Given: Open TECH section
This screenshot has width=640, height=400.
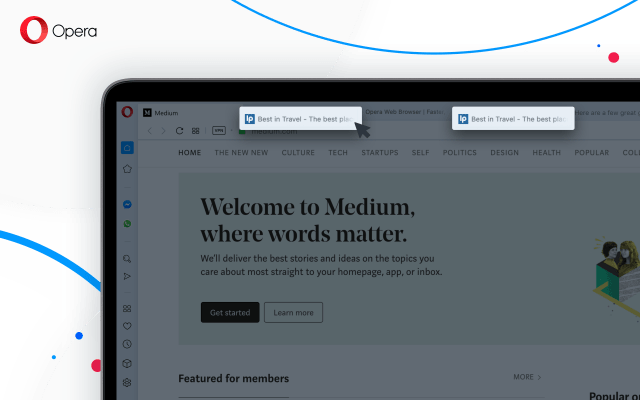Looking at the screenshot, I should 338,153.
